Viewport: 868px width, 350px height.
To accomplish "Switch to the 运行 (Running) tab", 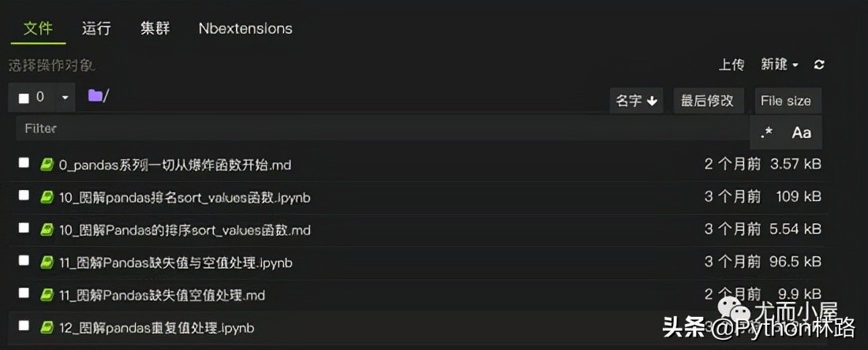I will click(x=96, y=28).
